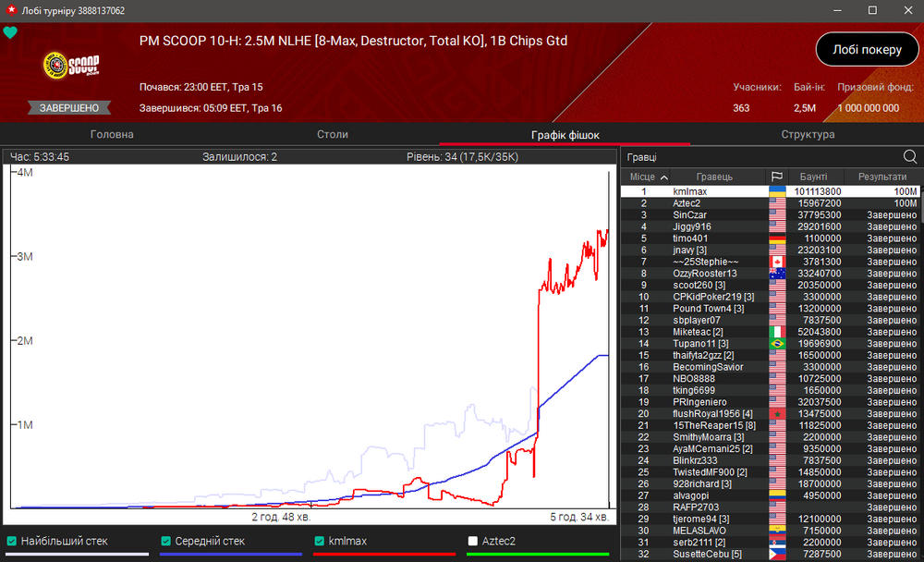This screenshot has height=562, width=924.
Task: Select the Графік фішок tab
Action: (565, 135)
